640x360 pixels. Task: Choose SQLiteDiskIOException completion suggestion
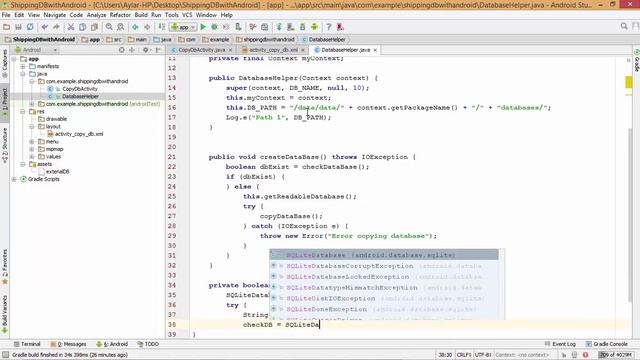384,298
